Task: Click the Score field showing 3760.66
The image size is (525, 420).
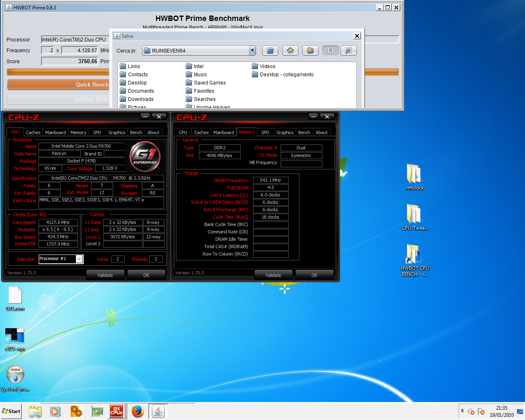Action: tap(70, 61)
